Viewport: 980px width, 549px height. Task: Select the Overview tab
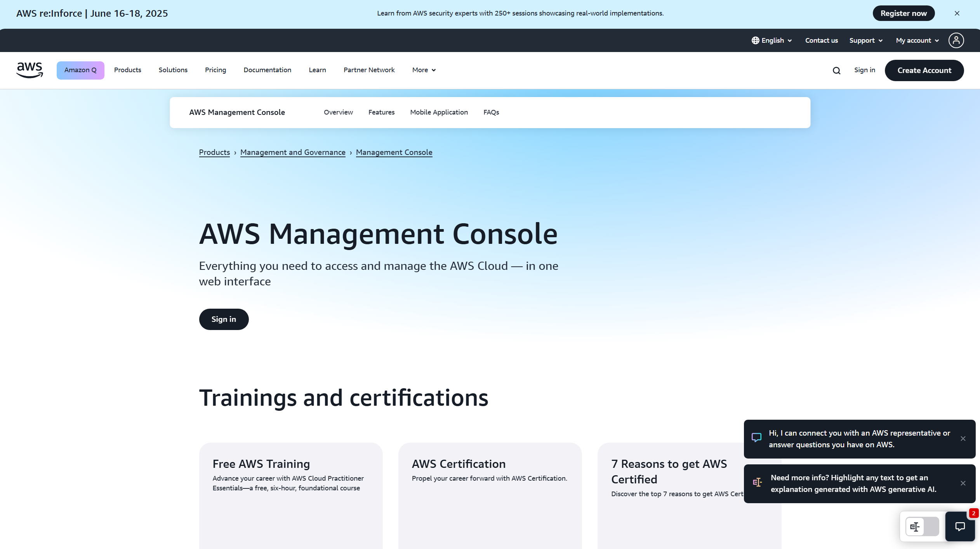pyautogui.click(x=338, y=113)
